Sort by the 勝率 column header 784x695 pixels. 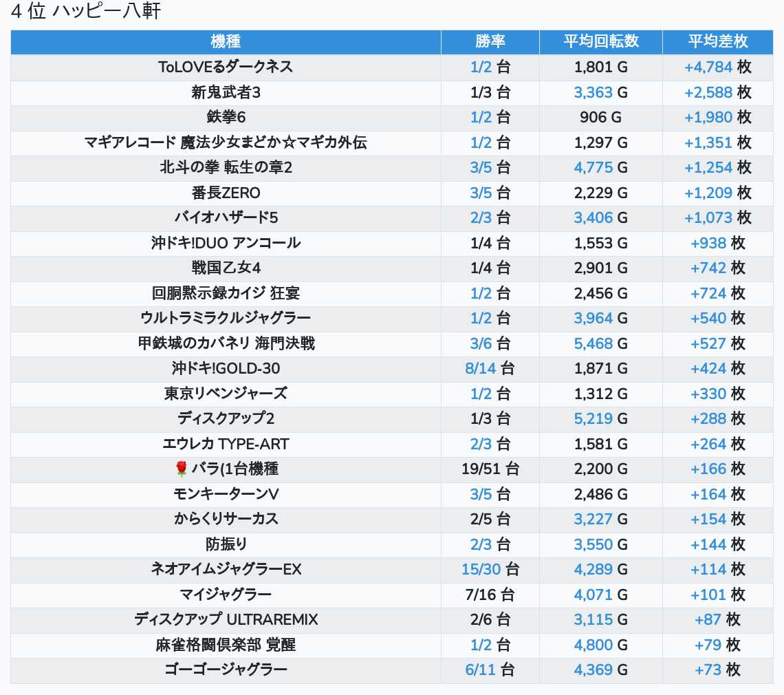coord(490,41)
